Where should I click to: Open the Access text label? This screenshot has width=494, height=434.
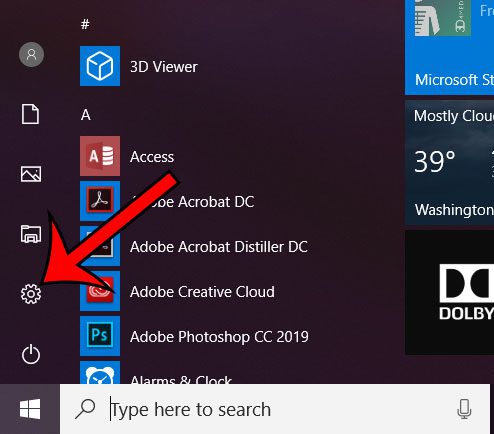[152, 157]
